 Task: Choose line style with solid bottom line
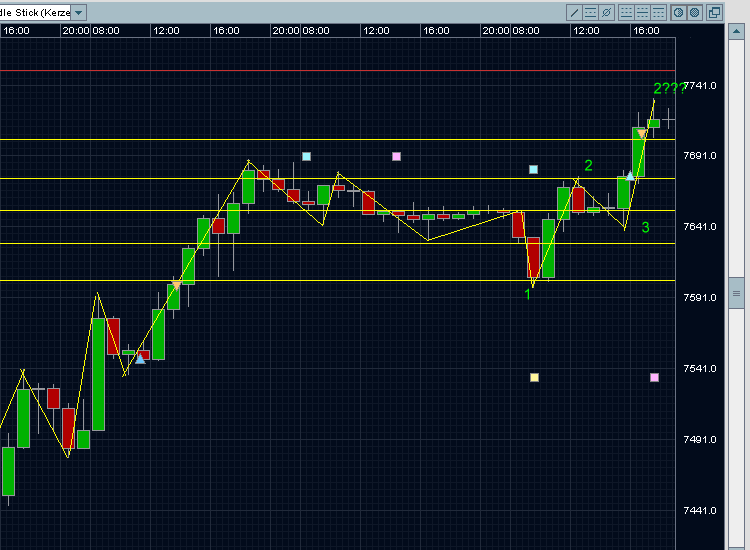(627, 12)
